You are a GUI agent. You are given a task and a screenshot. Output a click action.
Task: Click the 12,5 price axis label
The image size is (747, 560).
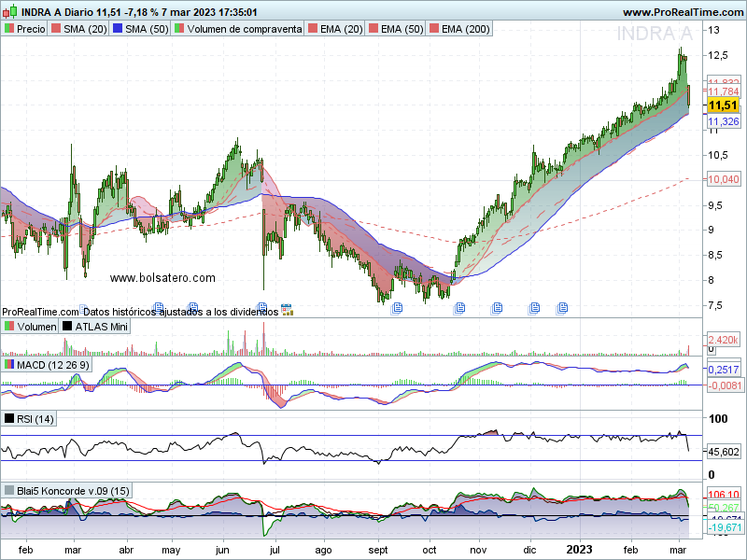[x=718, y=55]
